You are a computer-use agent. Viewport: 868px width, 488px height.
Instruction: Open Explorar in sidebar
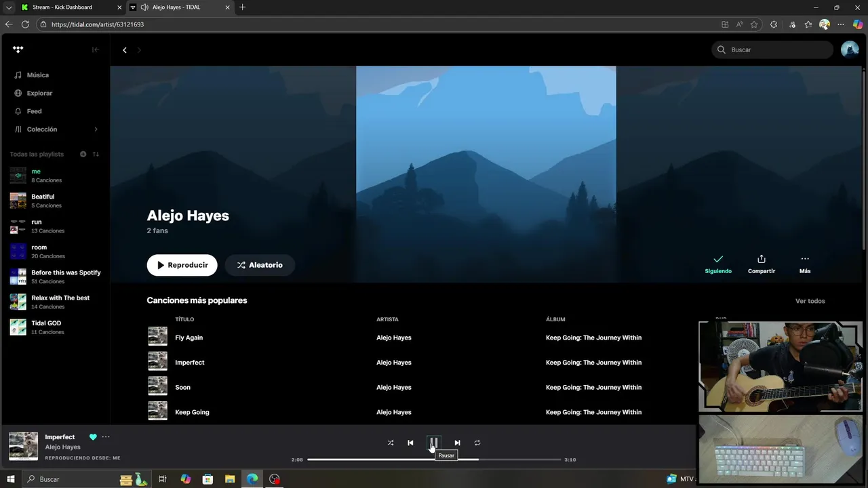(39, 93)
